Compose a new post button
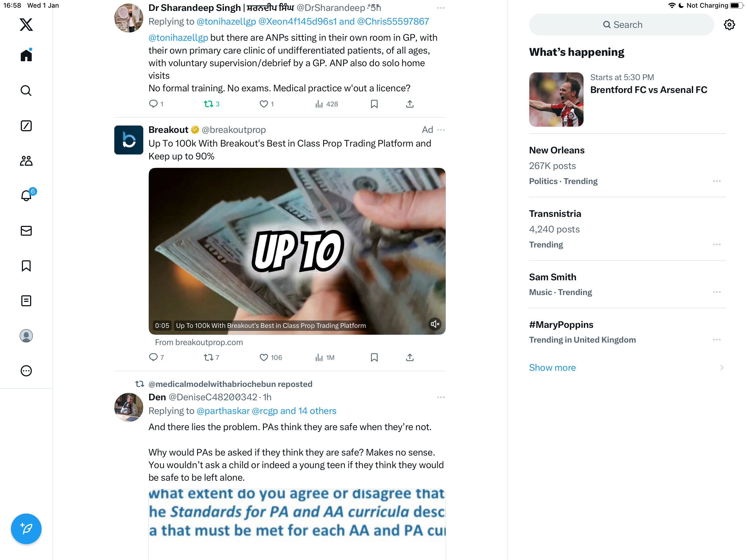Viewport: 747px width, 560px height. click(26, 529)
